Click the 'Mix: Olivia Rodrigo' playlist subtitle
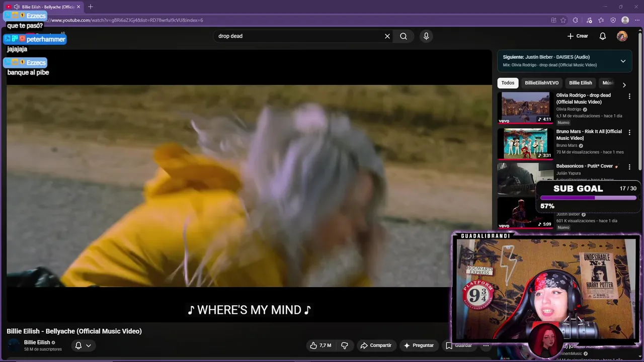Viewport: 644px width, 362px height. (550, 65)
